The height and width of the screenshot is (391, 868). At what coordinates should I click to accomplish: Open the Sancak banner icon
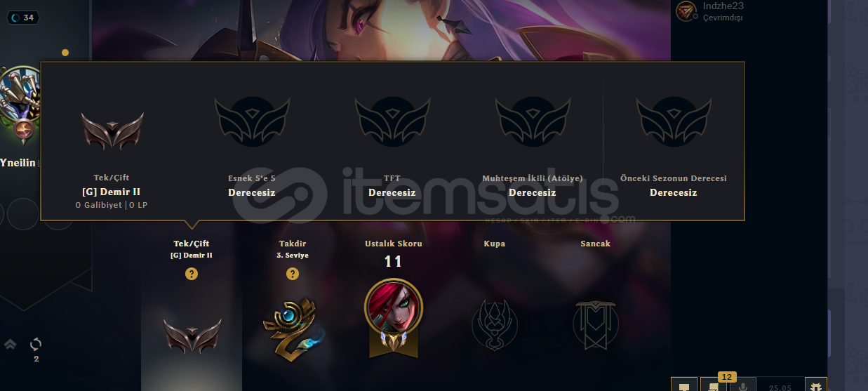(596, 325)
